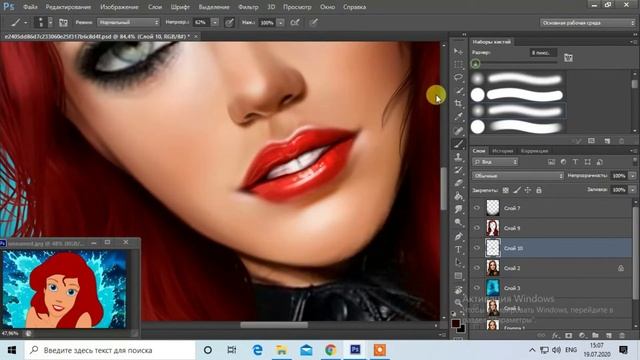640x360 pixels.
Task: Select the Zoom tool in toolbox
Action: click(x=458, y=302)
